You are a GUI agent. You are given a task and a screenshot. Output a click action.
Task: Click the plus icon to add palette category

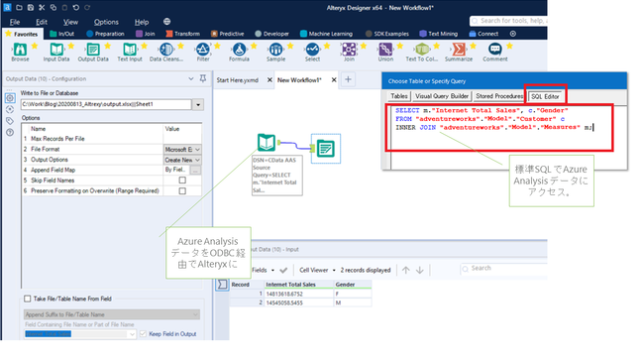click(513, 34)
